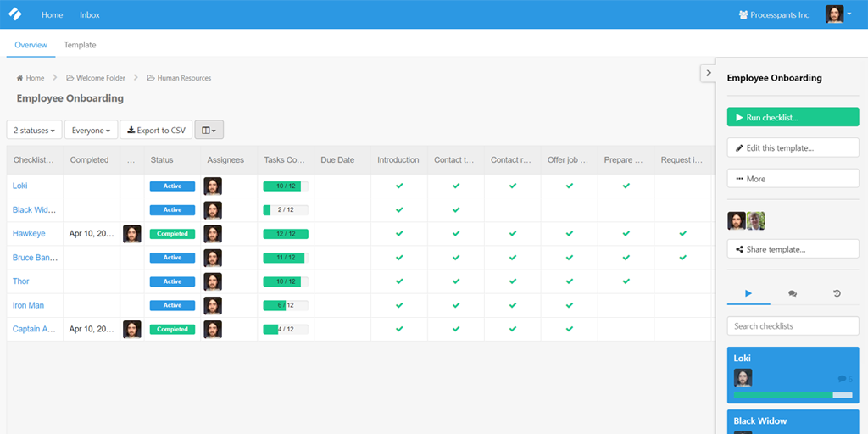Open the Loki card in sidebar
This screenshot has width=868, height=434.
click(x=793, y=375)
